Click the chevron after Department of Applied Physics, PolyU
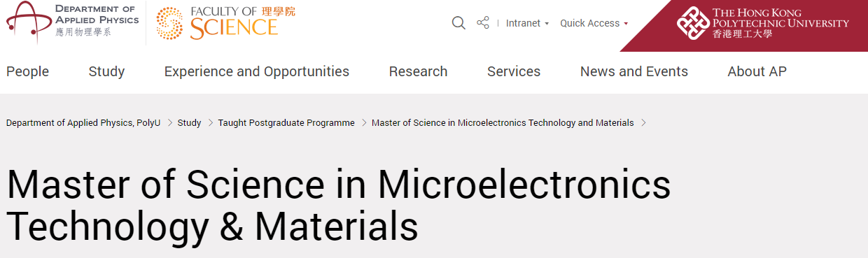 click(x=169, y=123)
